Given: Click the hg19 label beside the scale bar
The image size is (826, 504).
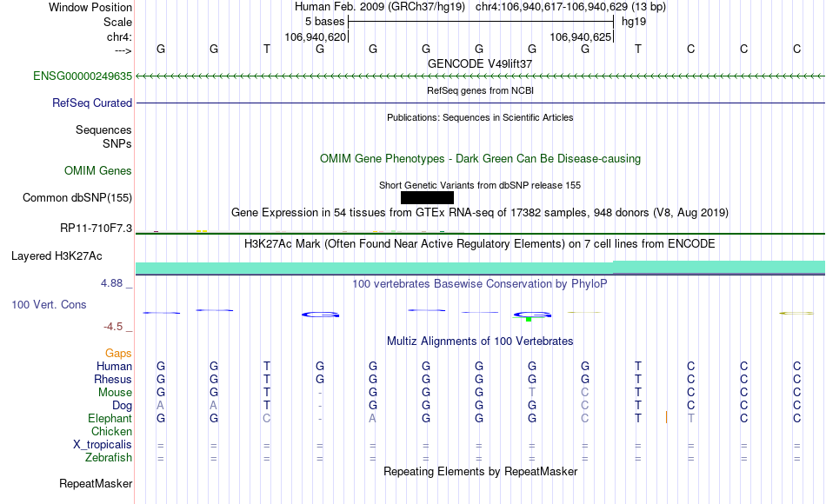Looking at the screenshot, I should click(634, 22).
